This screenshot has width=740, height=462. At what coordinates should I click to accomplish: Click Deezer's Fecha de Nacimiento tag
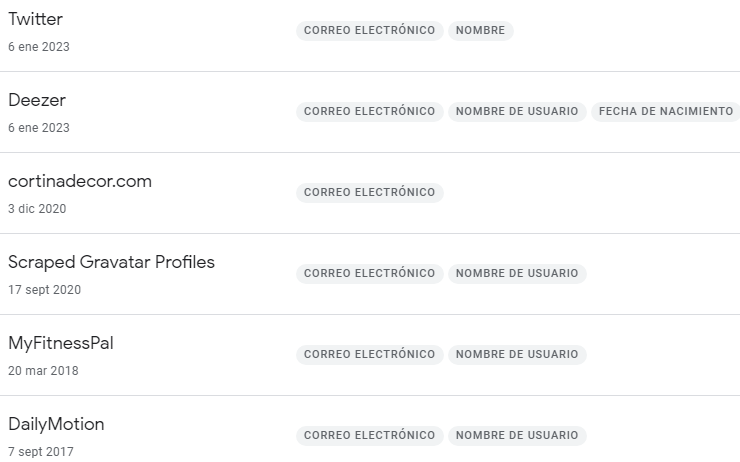(666, 112)
